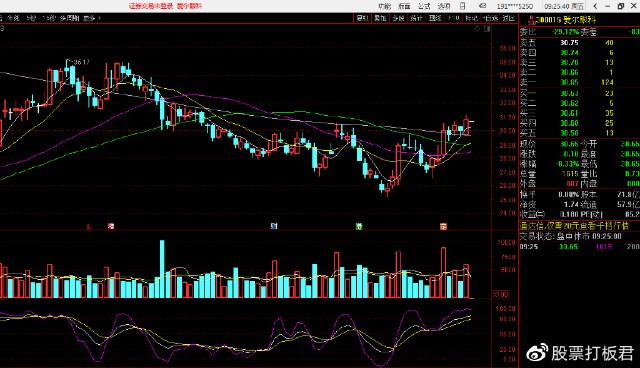Screen dimensions: 640x368
Task: Click the message icon in title bar
Action: (x=482, y=6)
